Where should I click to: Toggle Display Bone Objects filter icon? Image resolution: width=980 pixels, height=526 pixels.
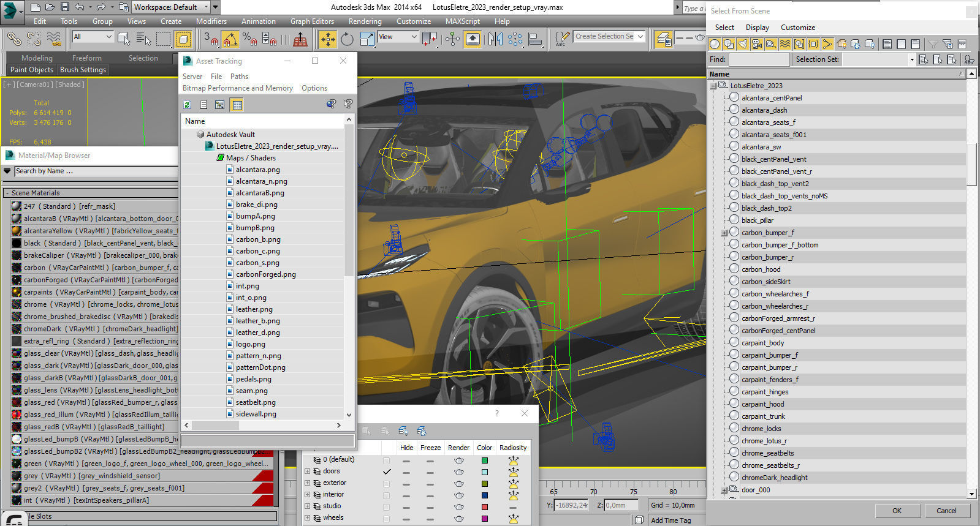point(827,44)
